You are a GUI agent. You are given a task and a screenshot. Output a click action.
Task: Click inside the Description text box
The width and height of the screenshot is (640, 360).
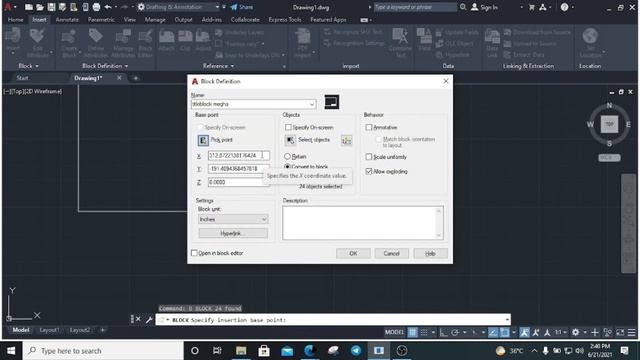tap(362, 222)
